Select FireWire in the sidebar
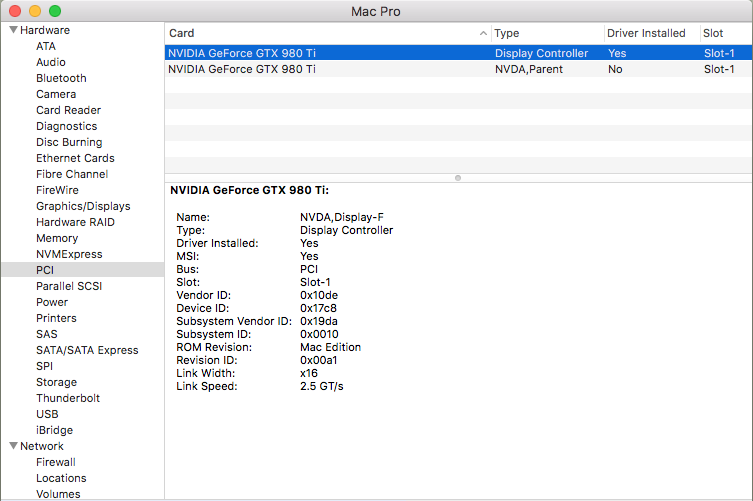 (57, 190)
